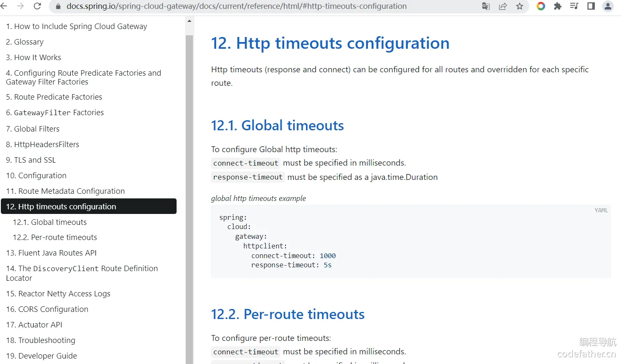Navigate to '17. Actuator API'
This screenshot has height=364, width=621.
tap(34, 325)
